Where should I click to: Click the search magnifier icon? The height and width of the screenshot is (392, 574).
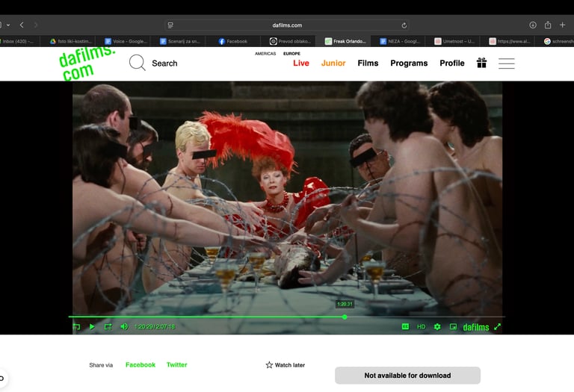138,63
